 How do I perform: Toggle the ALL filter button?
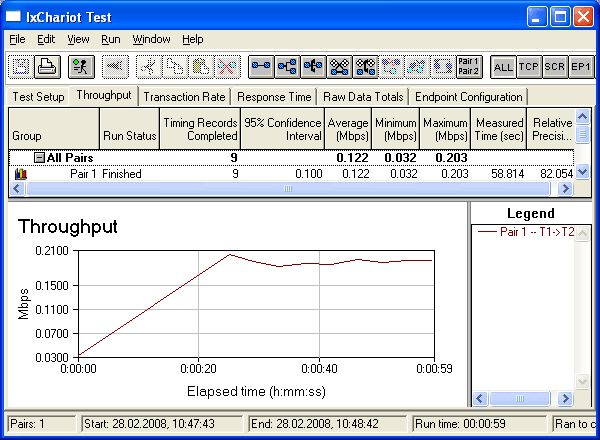tap(503, 67)
